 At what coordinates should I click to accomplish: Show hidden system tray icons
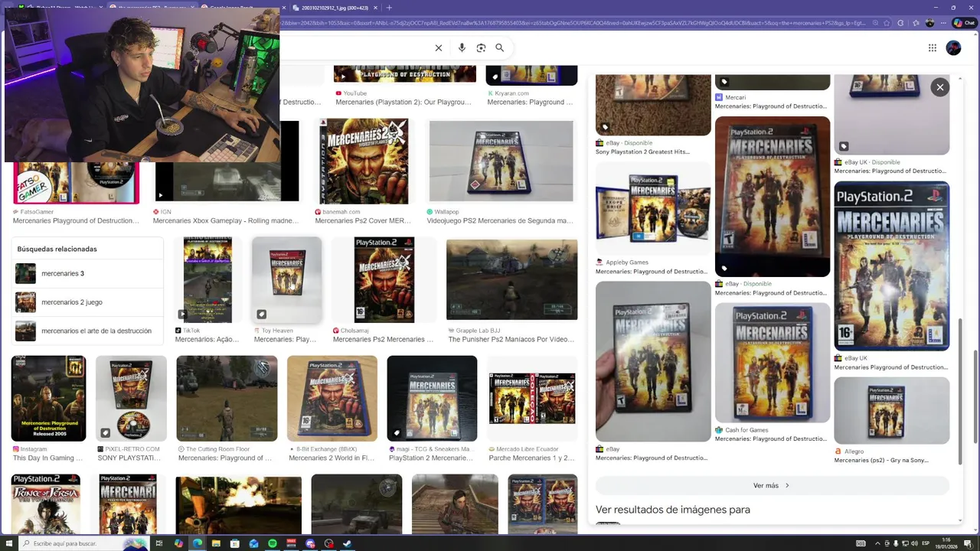[877, 543]
